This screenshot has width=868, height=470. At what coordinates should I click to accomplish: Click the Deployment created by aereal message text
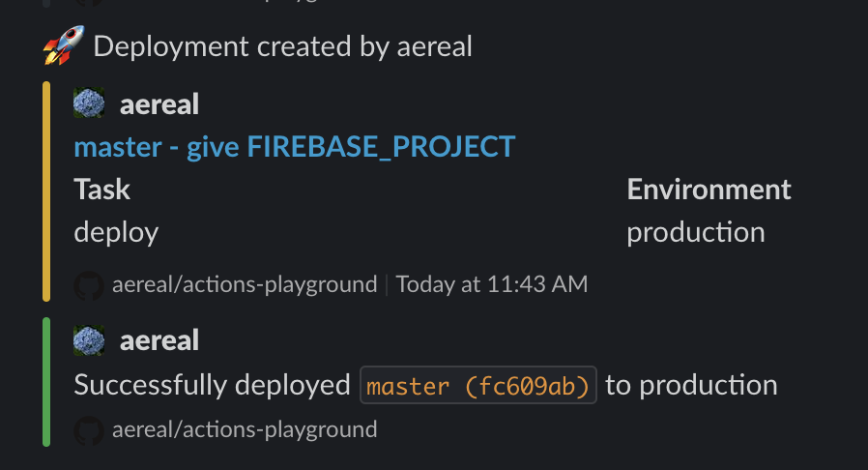(x=283, y=46)
